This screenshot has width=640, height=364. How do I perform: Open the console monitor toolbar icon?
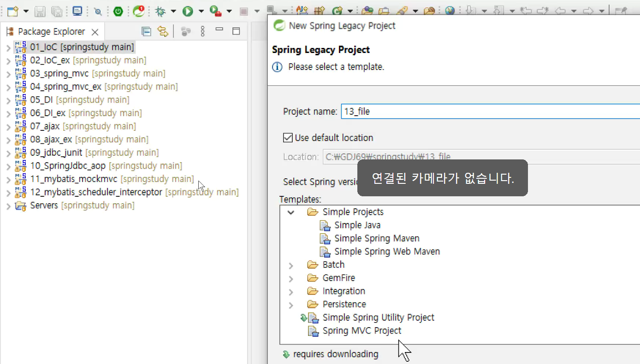pos(77,11)
